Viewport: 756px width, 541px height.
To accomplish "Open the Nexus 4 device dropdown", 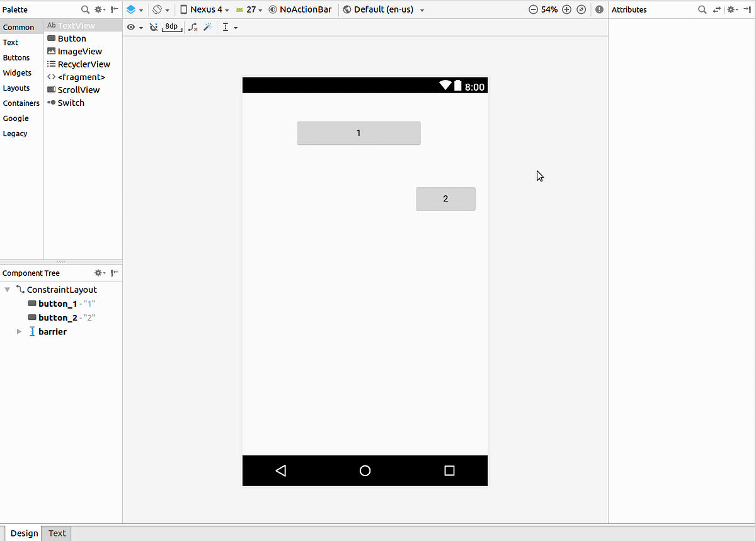I will [x=203, y=9].
